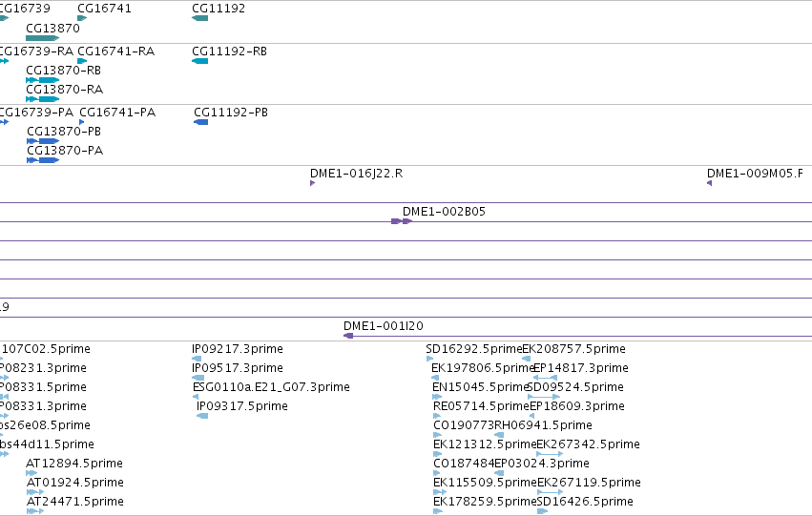This screenshot has width=812, height=516.
Task: Select the CG13870-PB protein label
Action: tap(64, 132)
